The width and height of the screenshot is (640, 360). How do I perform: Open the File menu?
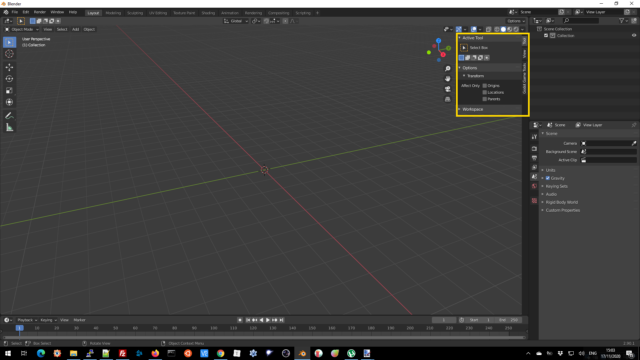point(15,12)
